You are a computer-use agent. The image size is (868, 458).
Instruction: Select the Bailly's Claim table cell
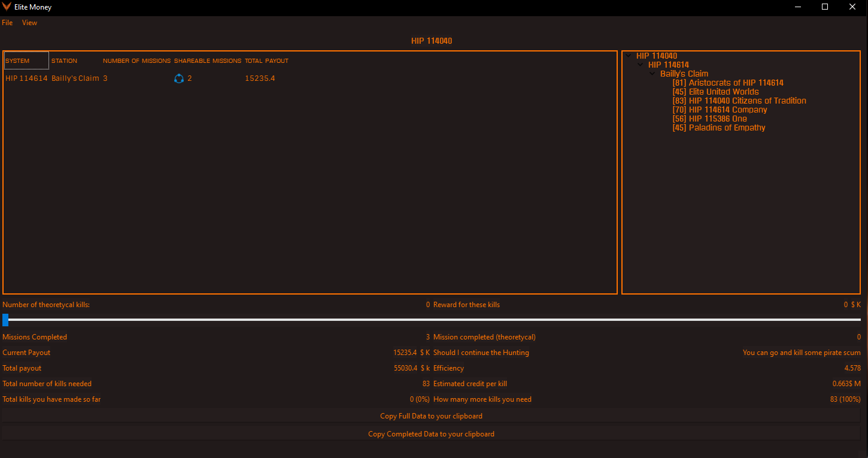click(x=75, y=78)
